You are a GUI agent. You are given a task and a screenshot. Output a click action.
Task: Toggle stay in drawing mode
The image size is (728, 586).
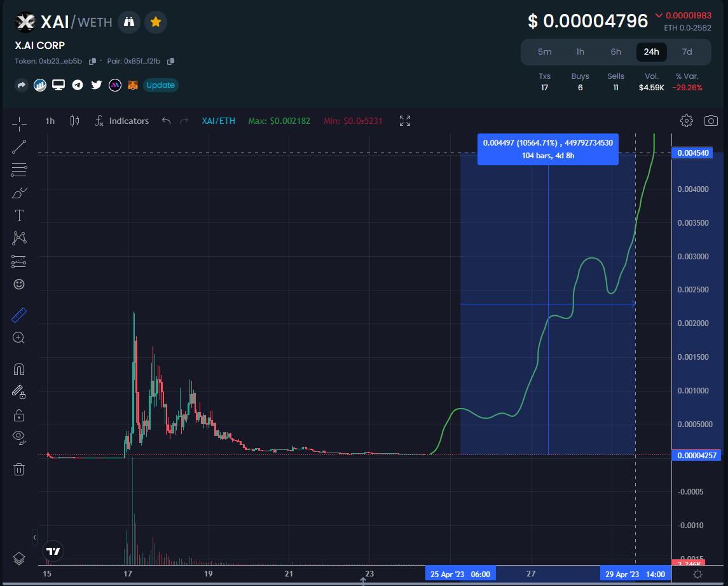click(19, 392)
